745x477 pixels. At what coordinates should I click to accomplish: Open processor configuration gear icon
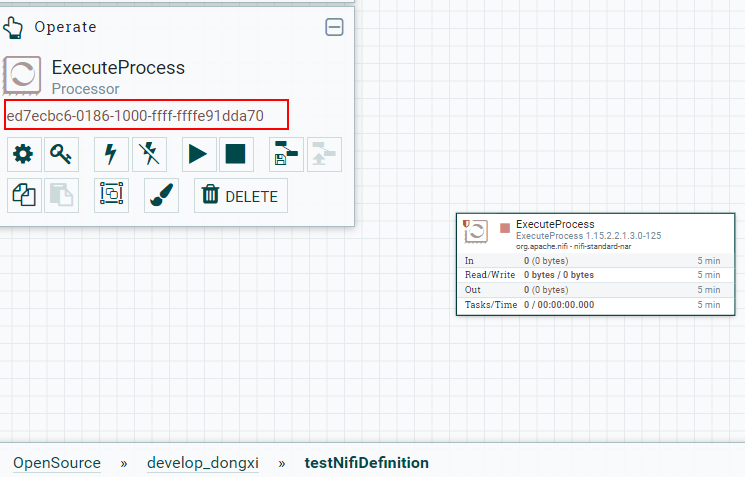24,154
